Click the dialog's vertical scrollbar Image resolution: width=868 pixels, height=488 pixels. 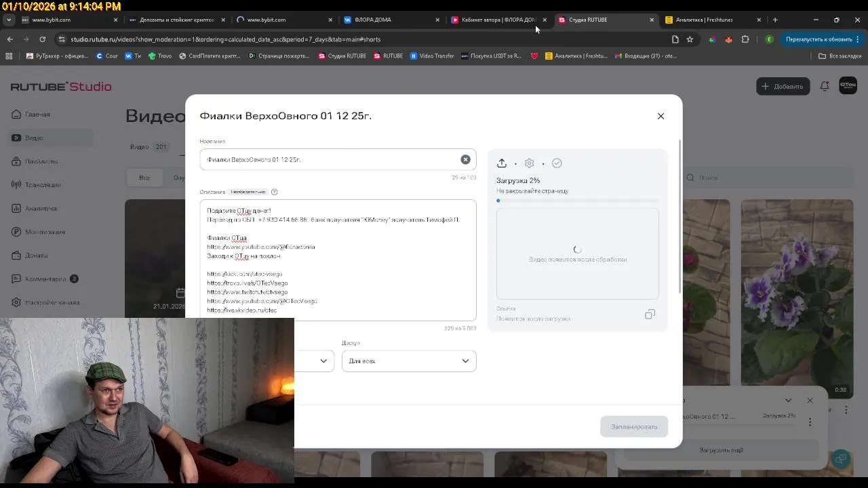click(x=679, y=217)
